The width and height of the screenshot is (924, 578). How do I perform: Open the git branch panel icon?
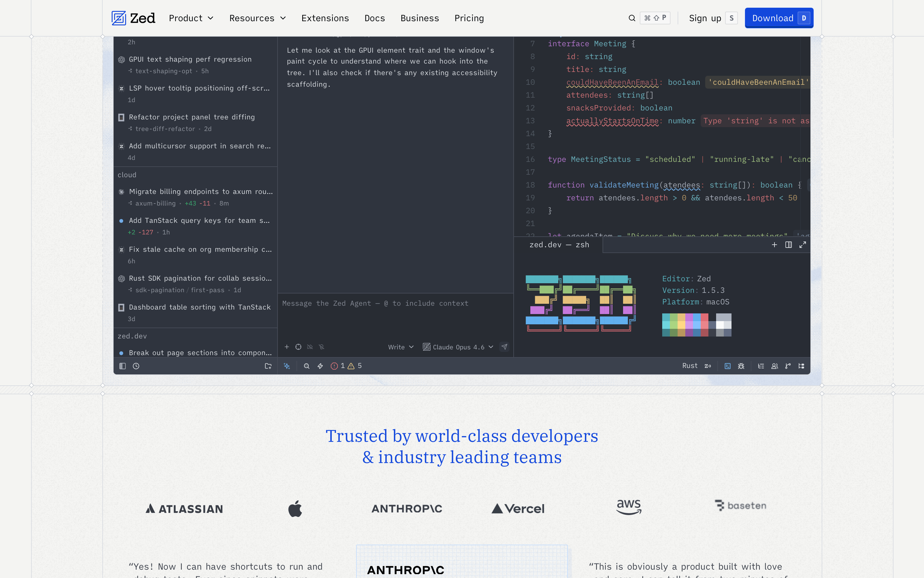[788, 366]
